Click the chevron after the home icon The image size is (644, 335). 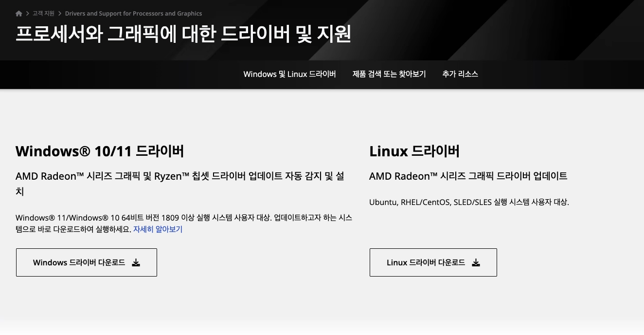(x=27, y=14)
